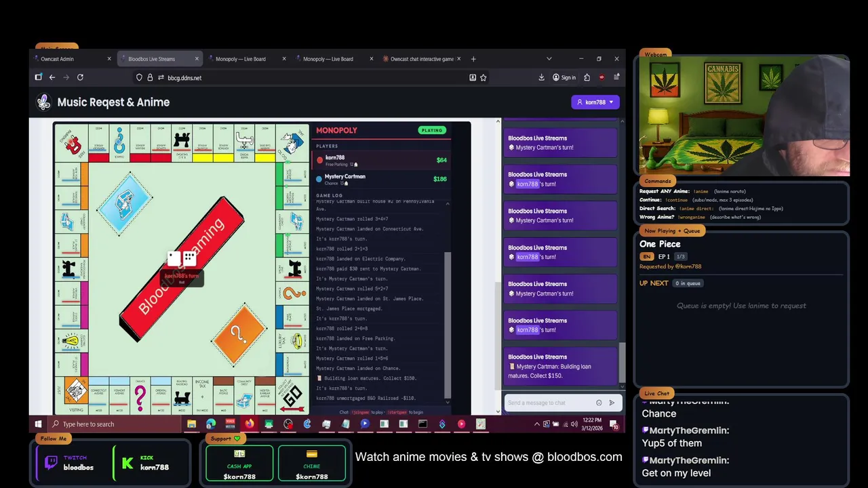Reload the Bloodbos Live Streams page

click(80, 77)
